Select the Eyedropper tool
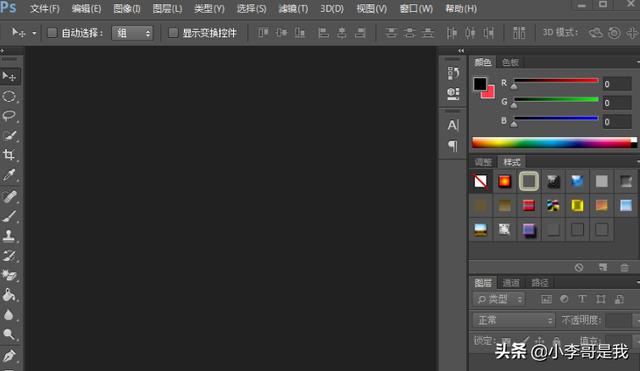Screen dimensions: 640x371 [9, 175]
